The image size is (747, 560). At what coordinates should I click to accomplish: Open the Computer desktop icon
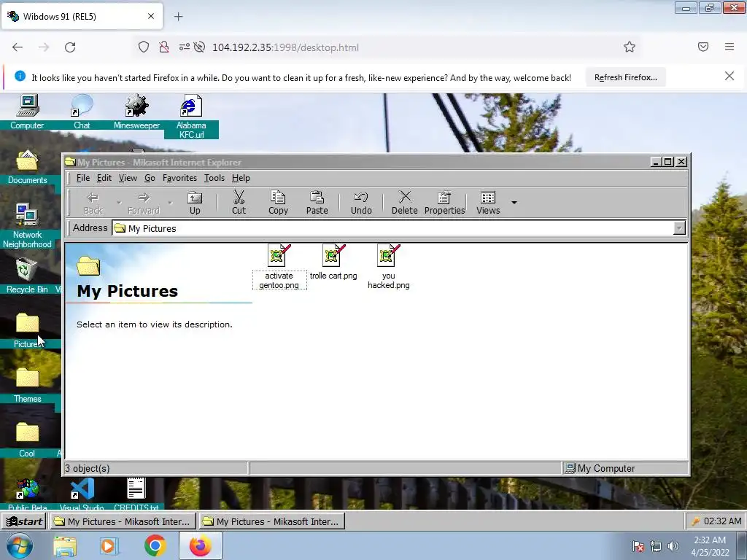[27, 112]
